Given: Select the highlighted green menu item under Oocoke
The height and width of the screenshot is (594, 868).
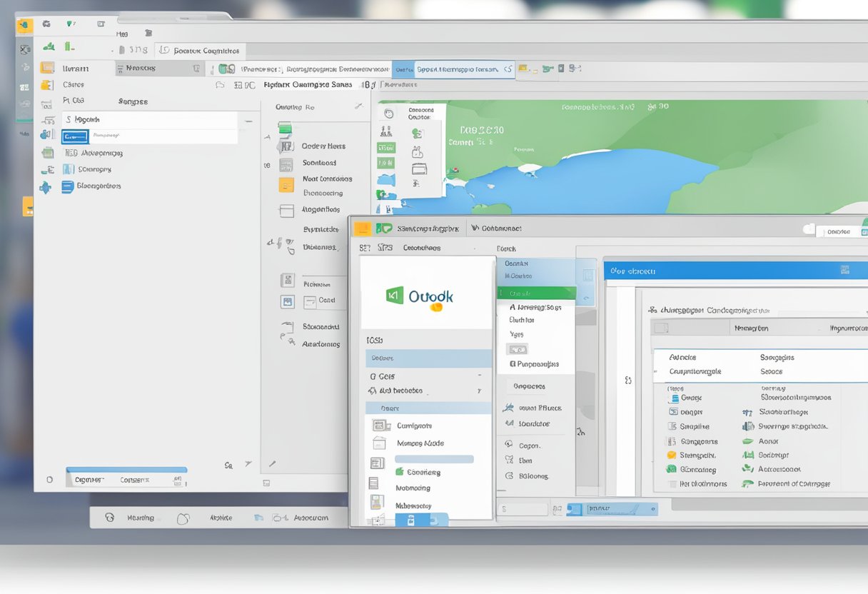Looking at the screenshot, I should [x=536, y=293].
